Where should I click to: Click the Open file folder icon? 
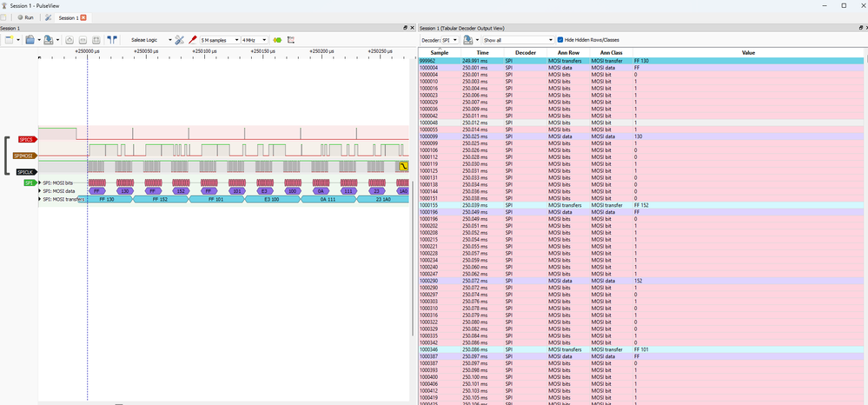click(30, 40)
